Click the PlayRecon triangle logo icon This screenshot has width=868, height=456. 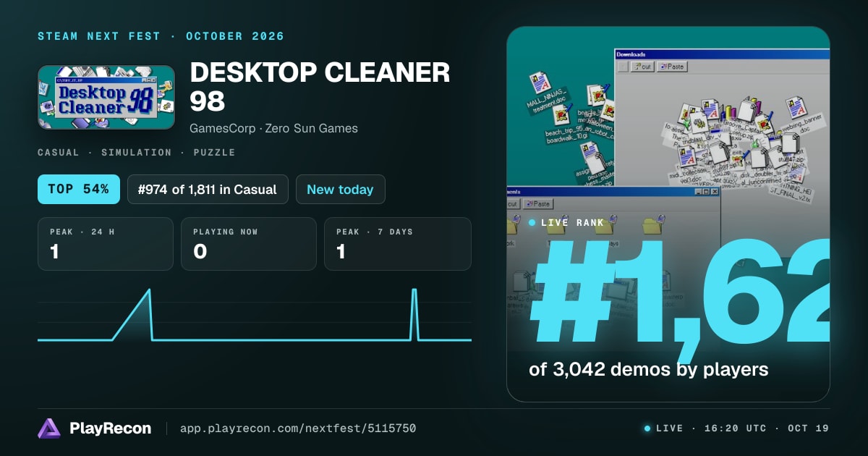coord(48,428)
